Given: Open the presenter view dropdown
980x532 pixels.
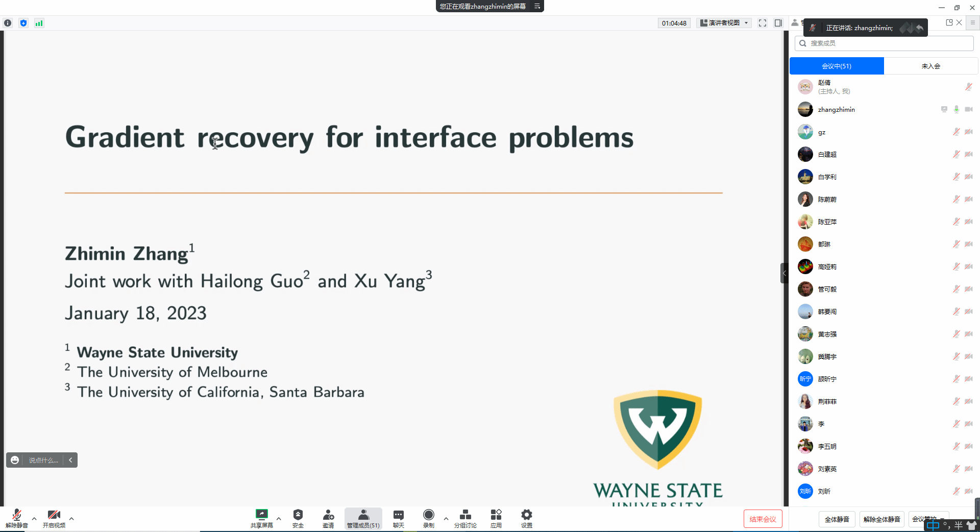Looking at the screenshot, I should 724,23.
